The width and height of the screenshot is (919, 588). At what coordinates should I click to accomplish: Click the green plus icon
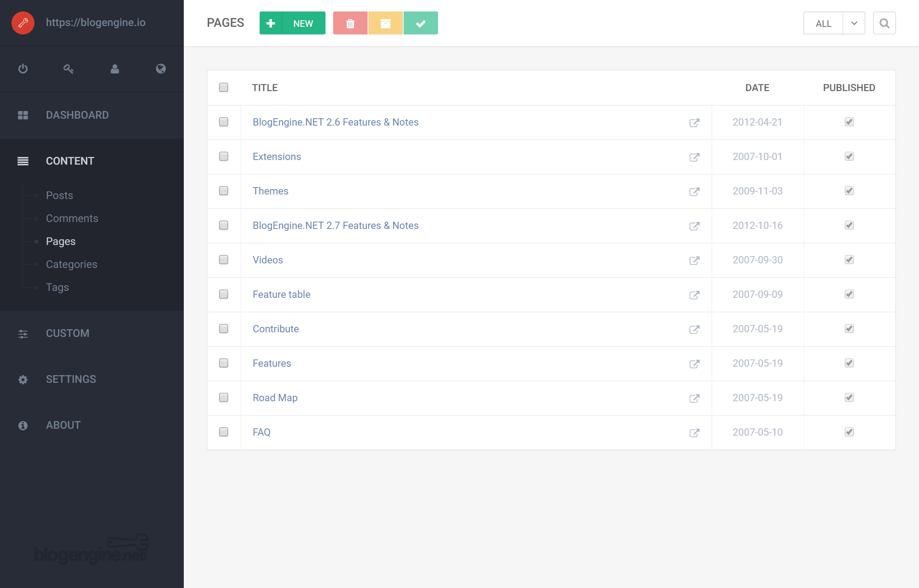pos(271,23)
